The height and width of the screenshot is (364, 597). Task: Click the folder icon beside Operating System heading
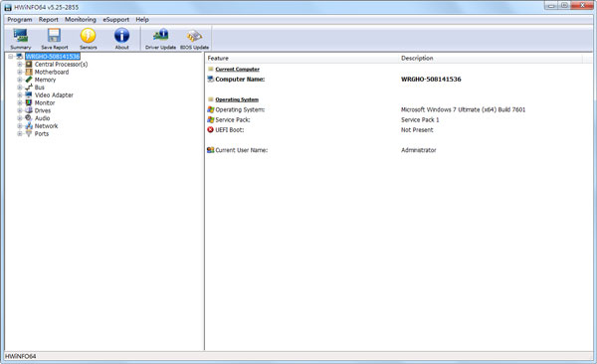click(211, 99)
